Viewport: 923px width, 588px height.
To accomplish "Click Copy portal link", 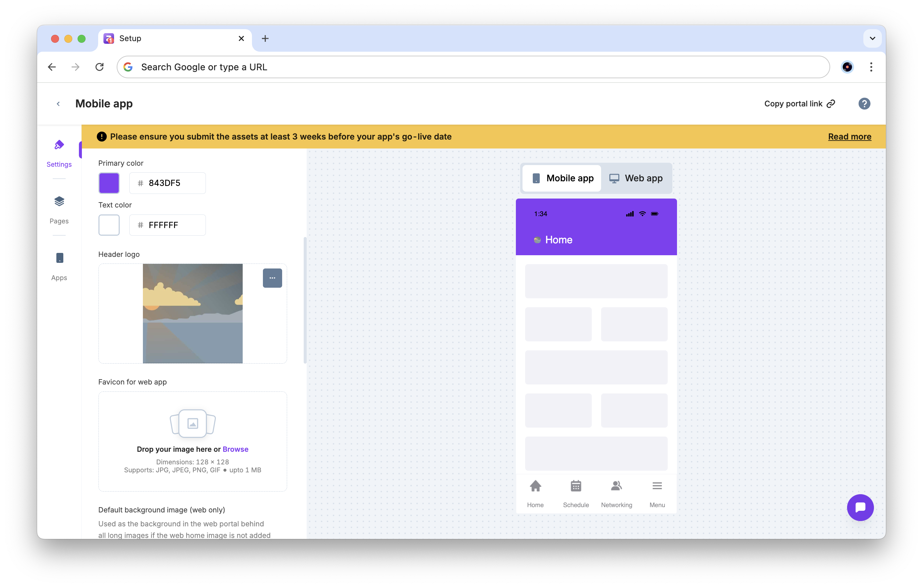I will (x=799, y=104).
